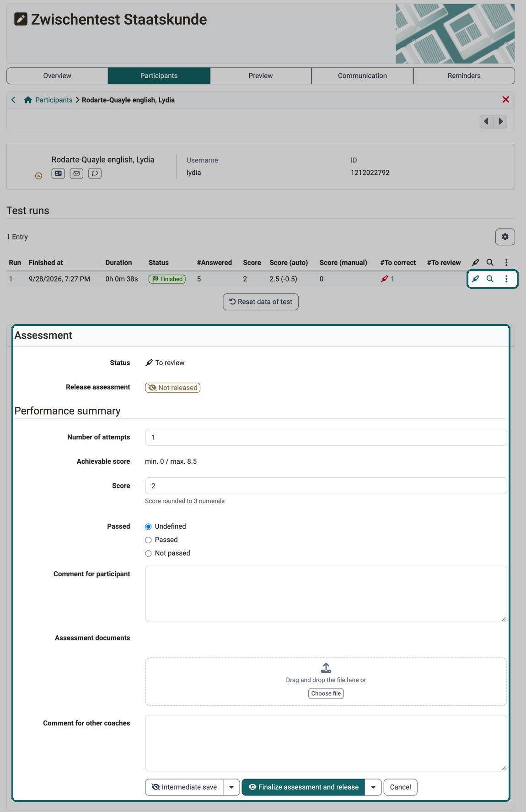
Task: Click the Participants breadcrumb link
Action: pyautogui.click(x=54, y=100)
